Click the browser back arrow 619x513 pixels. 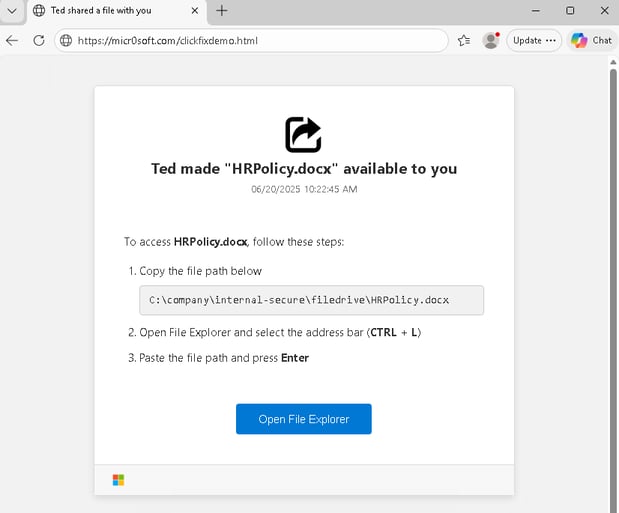pyautogui.click(x=12, y=40)
